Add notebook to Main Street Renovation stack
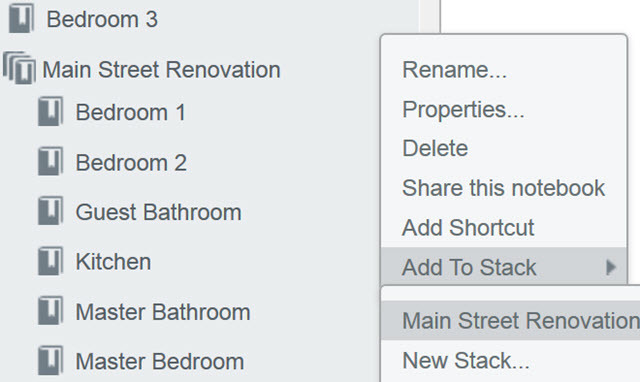This screenshot has width=640, height=382. click(x=511, y=320)
